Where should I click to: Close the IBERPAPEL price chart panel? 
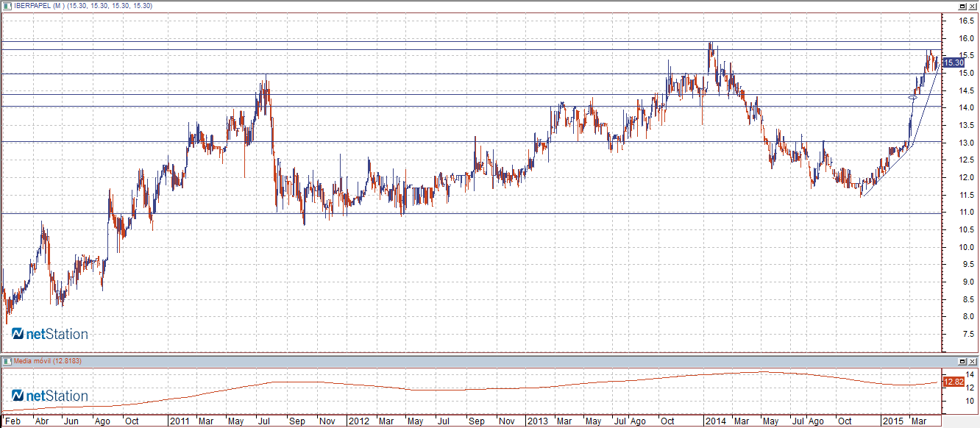973,5
